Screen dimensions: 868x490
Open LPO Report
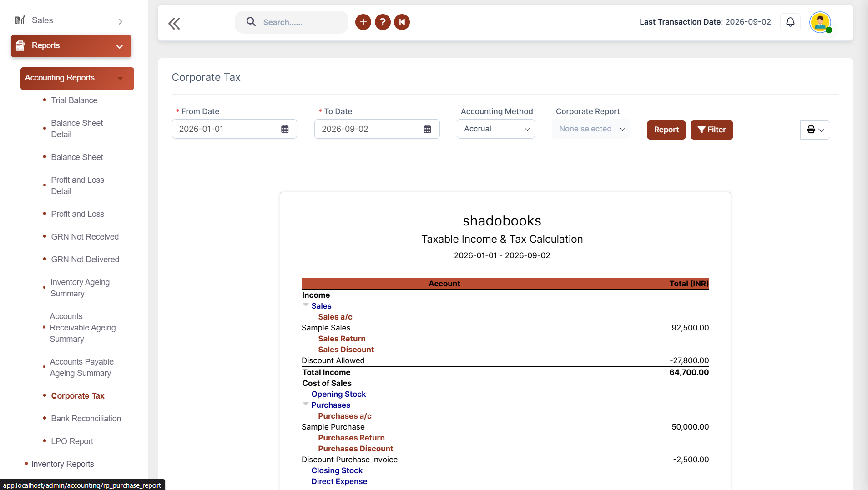pos(72,441)
